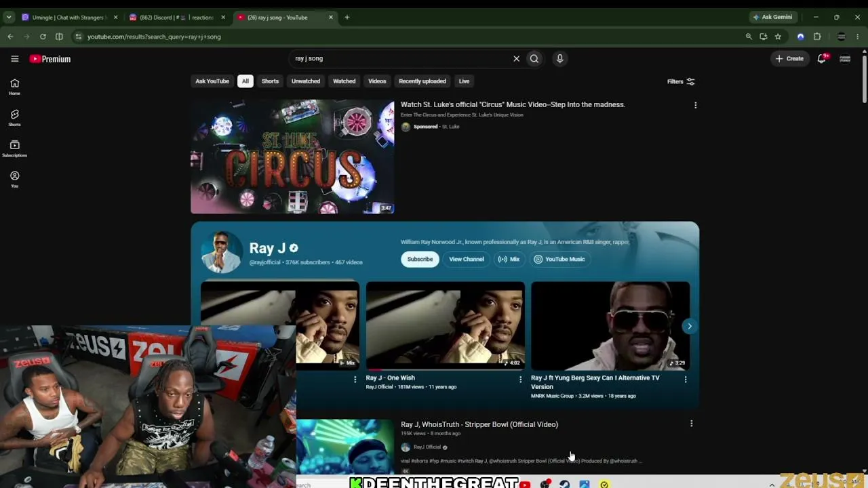Open the blue extension icon in toolbar

(x=801, y=37)
